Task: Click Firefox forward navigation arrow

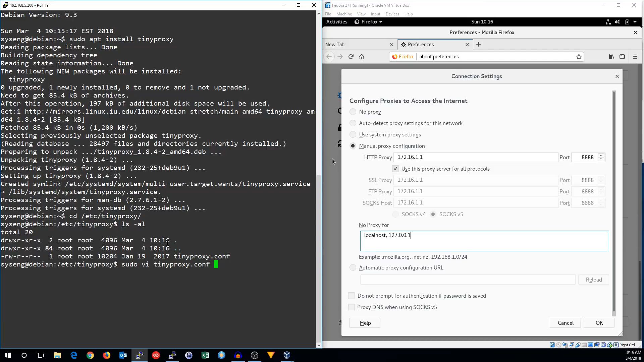Action: 340,57
